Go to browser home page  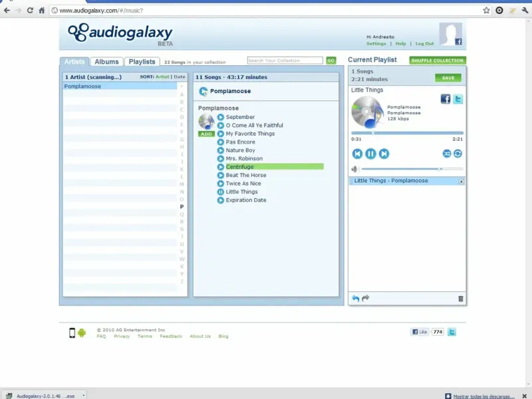pos(41,11)
